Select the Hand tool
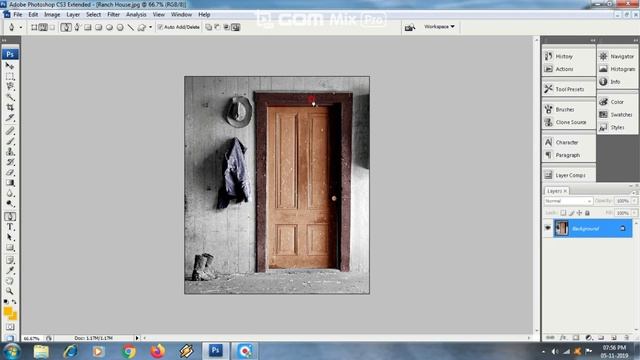The image size is (640, 360). coord(10,281)
